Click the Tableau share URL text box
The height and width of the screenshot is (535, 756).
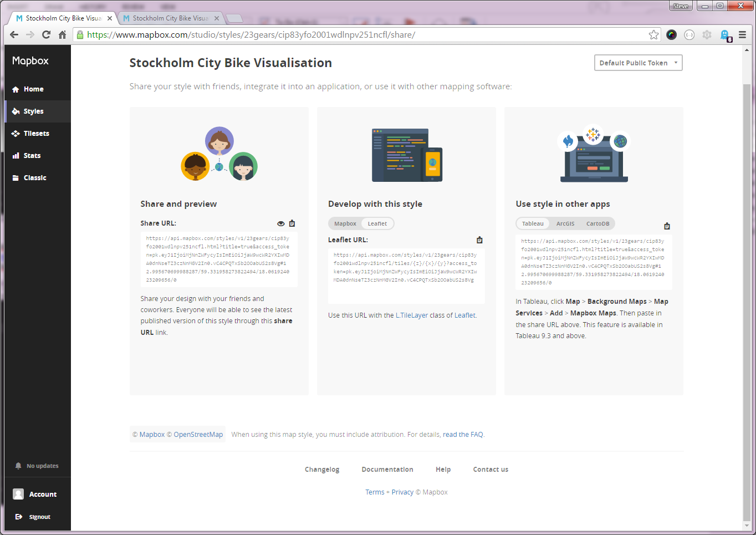[x=594, y=262]
